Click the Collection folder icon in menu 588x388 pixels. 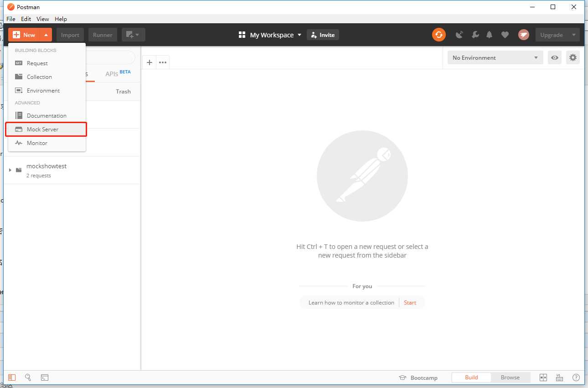[x=19, y=77]
